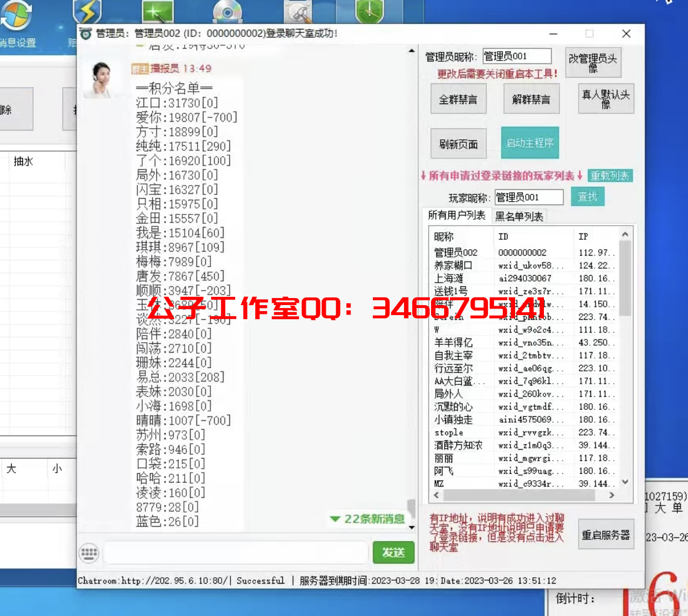Click the 启动主程序 start program button

(530, 143)
